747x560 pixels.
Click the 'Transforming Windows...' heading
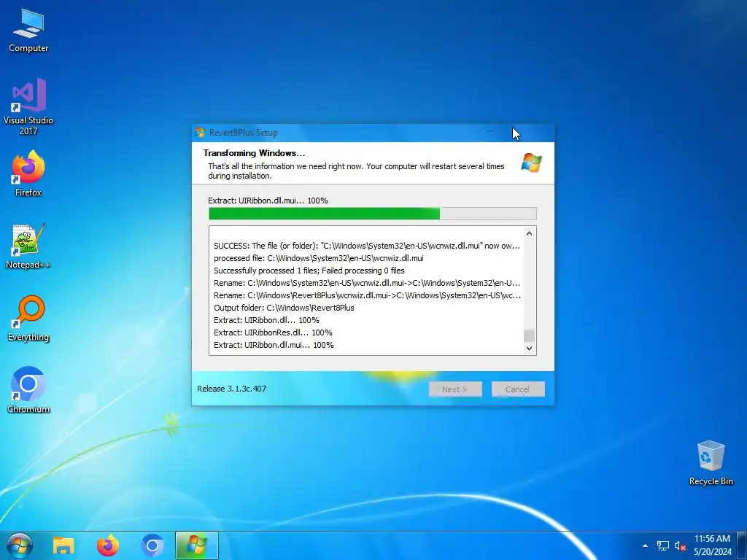click(254, 153)
